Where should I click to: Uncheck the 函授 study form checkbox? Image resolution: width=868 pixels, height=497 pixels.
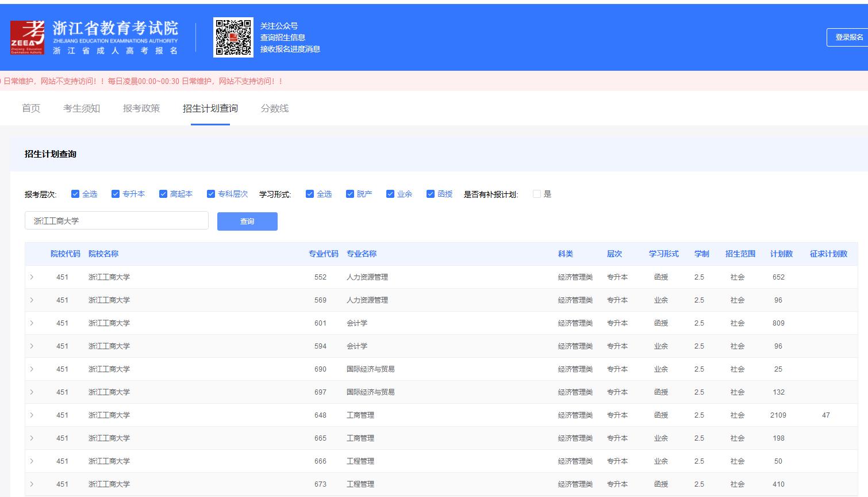click(x=431, y=194)
